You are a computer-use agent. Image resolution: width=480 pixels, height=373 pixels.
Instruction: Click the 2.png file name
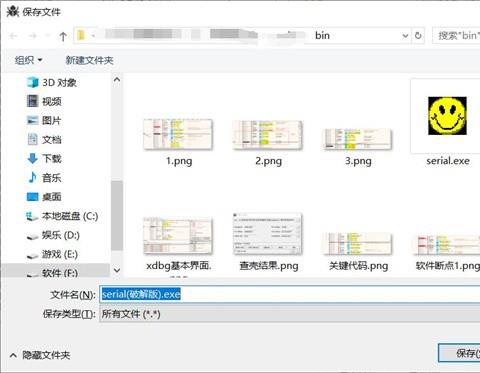(x=269, y=161)
